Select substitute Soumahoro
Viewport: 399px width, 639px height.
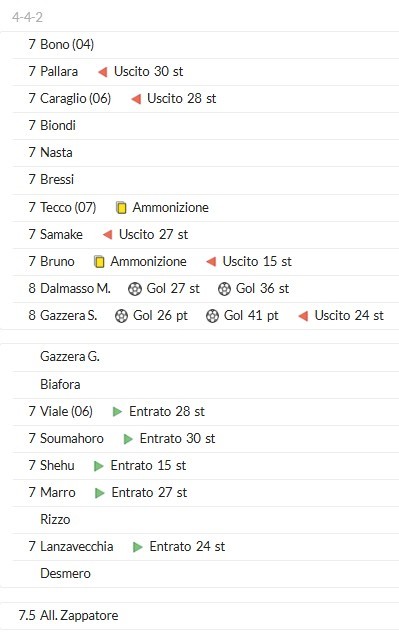tap(72, 438)
